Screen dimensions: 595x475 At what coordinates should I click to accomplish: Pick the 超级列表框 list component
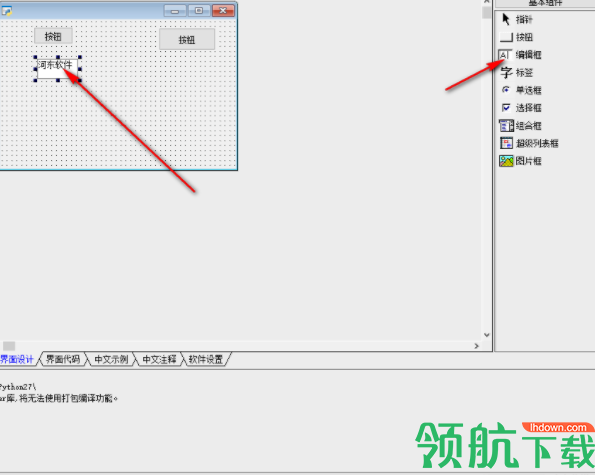(529, 143)
